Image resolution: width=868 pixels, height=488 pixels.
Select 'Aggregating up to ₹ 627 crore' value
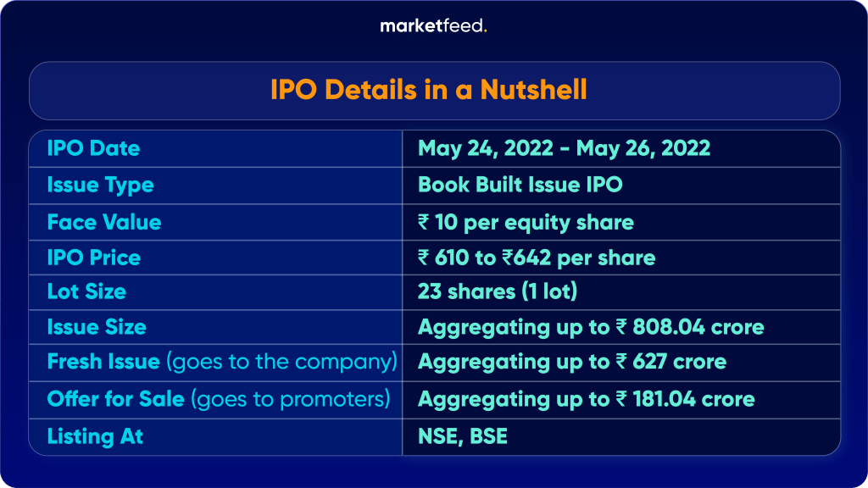572,363
